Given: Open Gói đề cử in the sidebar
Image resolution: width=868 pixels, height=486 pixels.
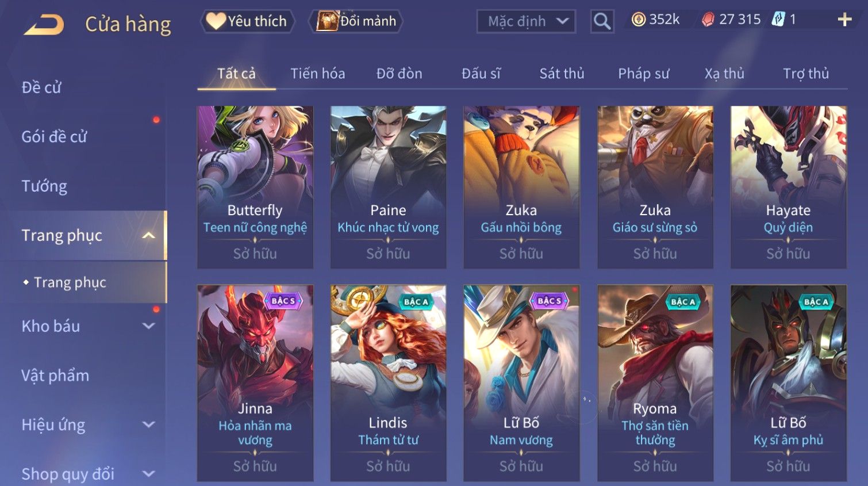Looking at the screenshot, I should [54, 137].
